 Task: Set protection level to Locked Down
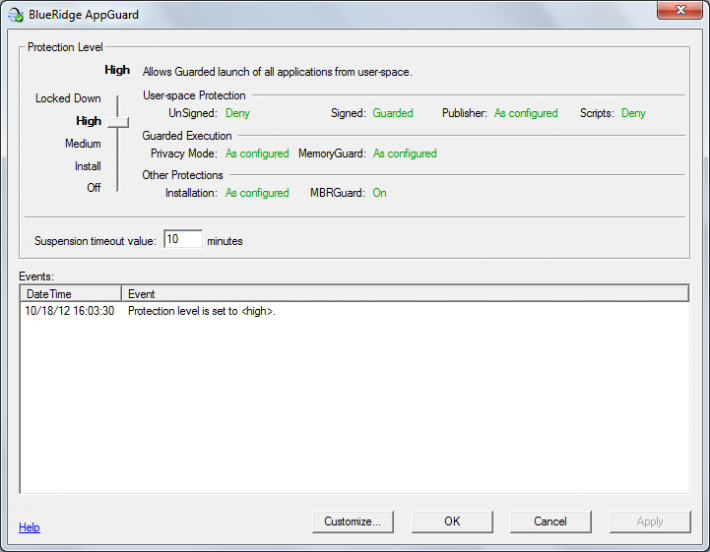tap(68, 98)
